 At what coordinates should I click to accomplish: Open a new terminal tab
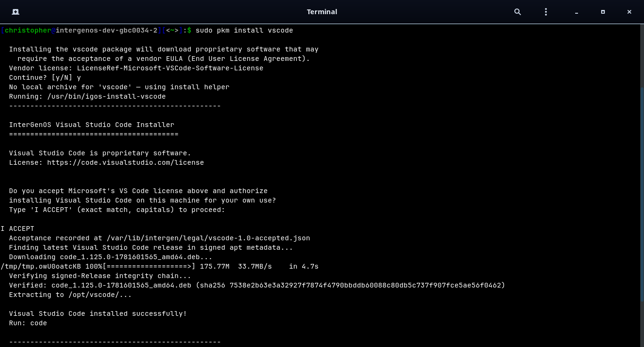[16, 12]
